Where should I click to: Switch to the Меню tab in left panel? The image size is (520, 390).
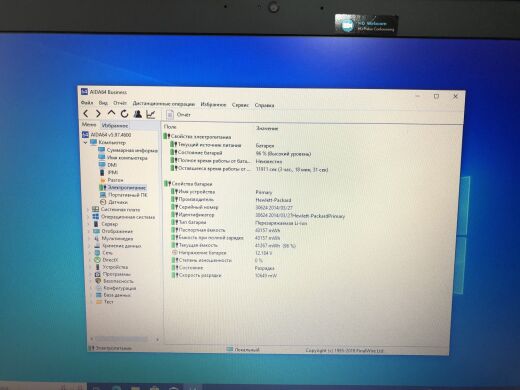tap(89, 124)
